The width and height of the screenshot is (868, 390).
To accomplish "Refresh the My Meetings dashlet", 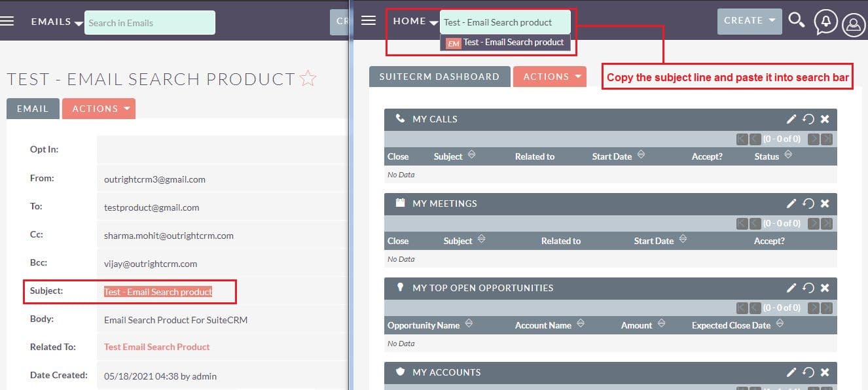I will click(x=808, y=204).
